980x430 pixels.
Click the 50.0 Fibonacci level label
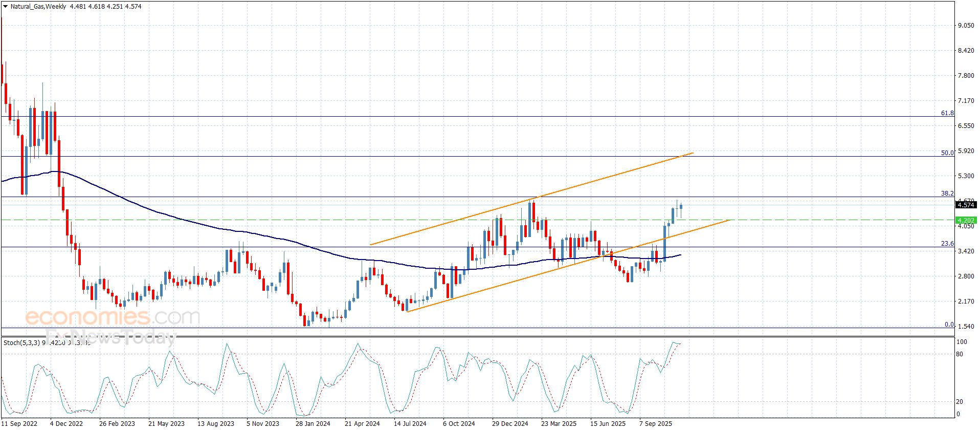pos(947,153)
